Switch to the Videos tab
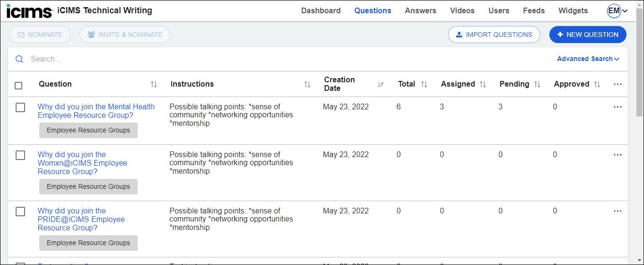Image resolution: width=644 pixels, height=265 pixels. (x=462, y=10)
